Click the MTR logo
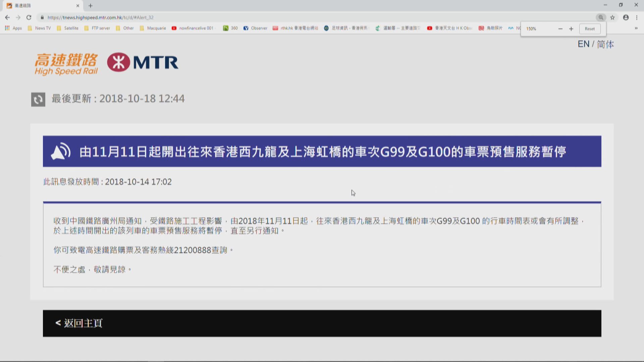This screenshot has height=362, width=644. [x=142, y=62]
